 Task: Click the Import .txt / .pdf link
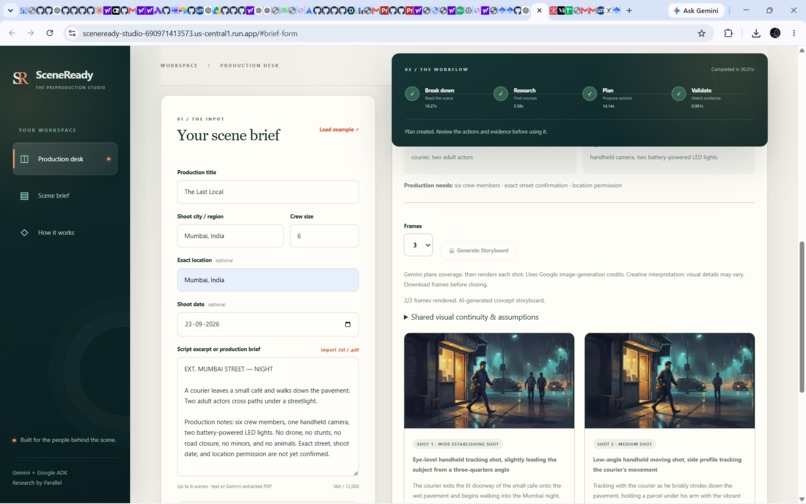340,350
